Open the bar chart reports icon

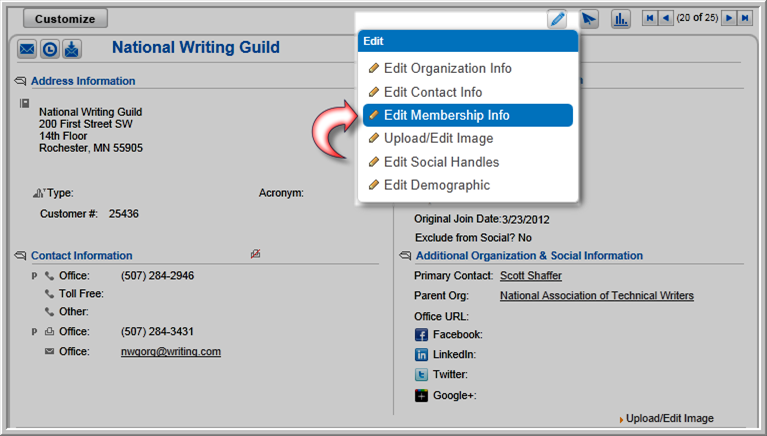click(620, 19)
